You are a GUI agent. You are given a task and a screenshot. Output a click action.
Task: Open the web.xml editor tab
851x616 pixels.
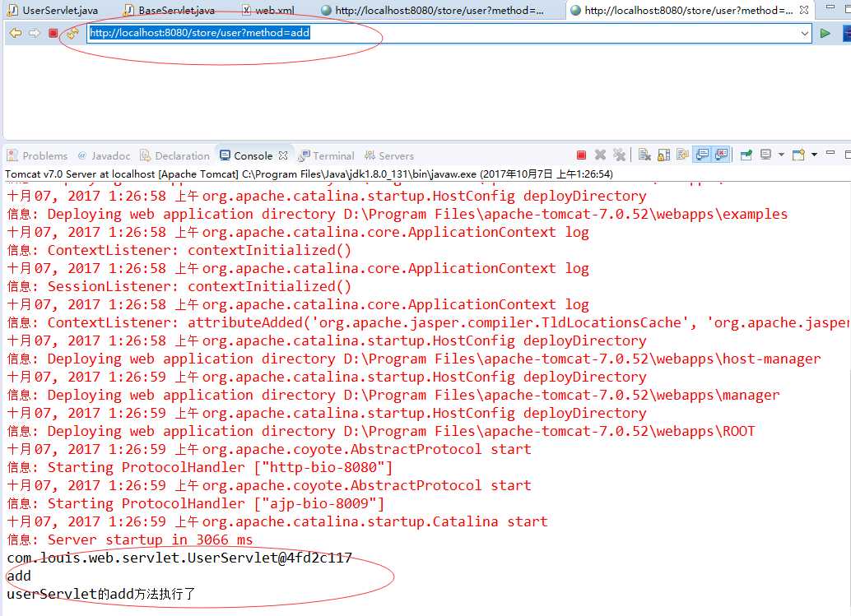[268, 11]
